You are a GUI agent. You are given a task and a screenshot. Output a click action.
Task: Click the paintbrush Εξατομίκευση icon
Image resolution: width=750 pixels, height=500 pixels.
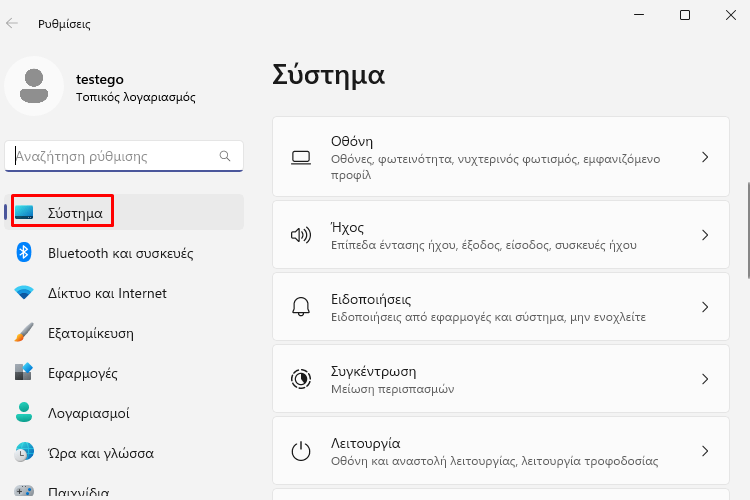click(x=24, y=333)
